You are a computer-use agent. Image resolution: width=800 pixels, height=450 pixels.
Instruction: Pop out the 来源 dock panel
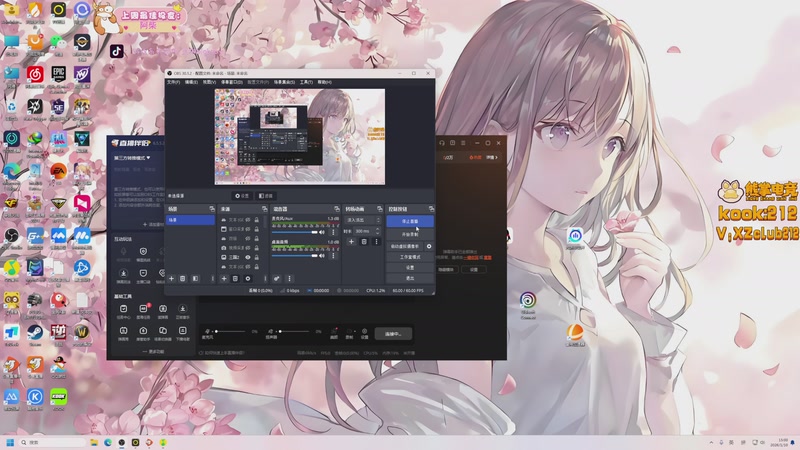[264, 209]
